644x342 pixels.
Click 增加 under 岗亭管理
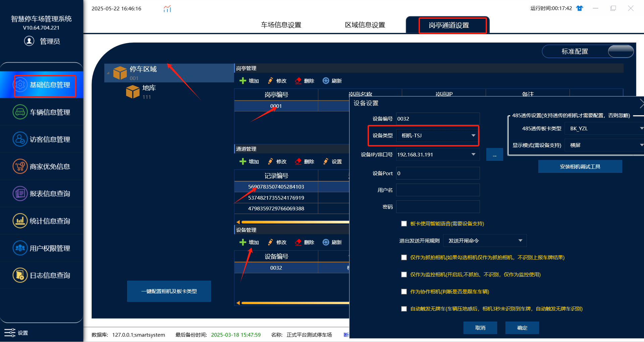[249, 81]
